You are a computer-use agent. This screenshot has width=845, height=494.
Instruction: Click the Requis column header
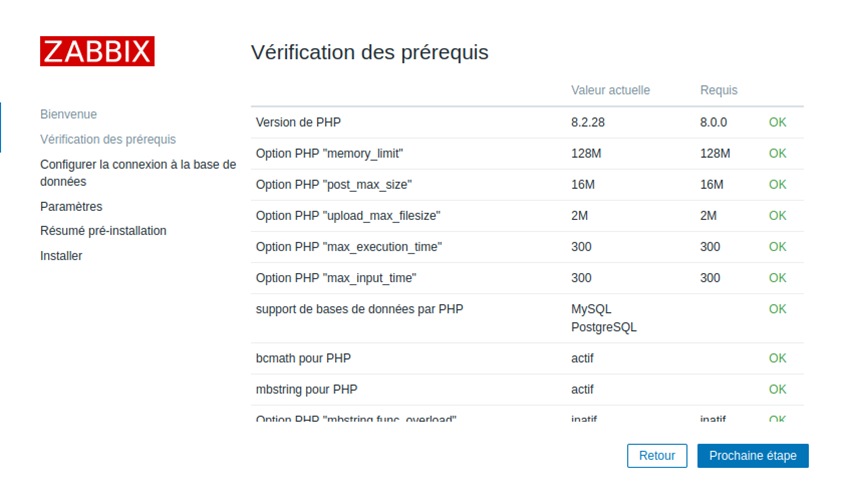718,90
